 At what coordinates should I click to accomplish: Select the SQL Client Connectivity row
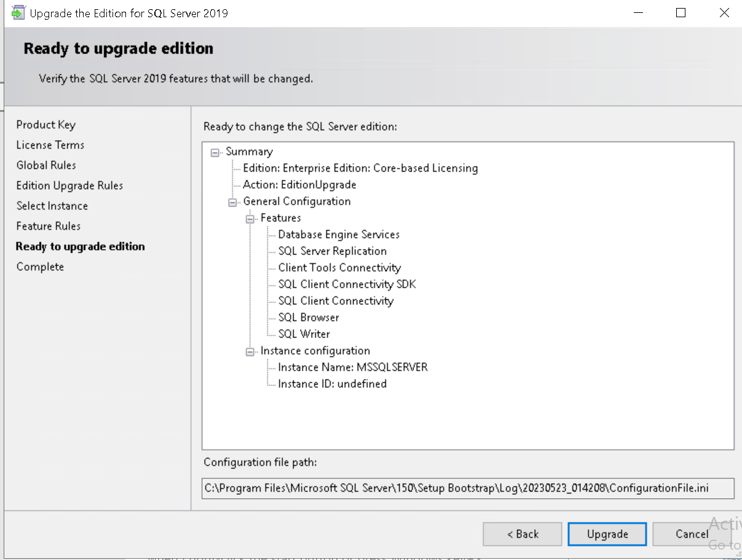coord(336,301)
